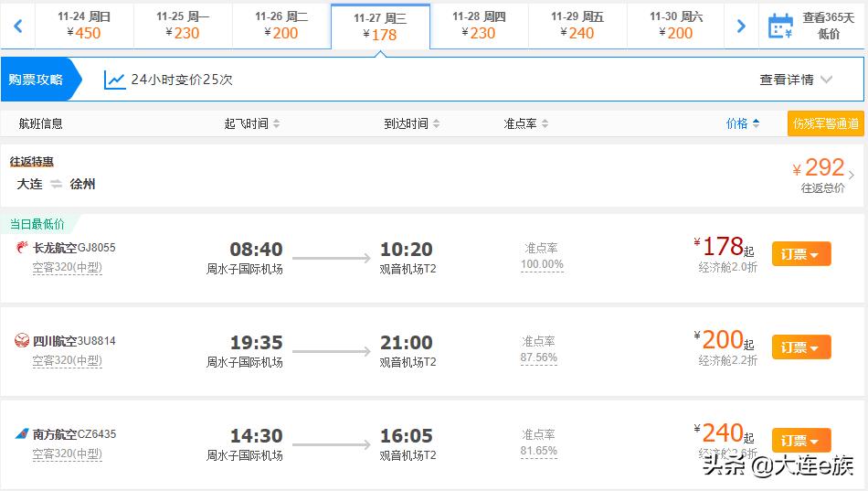
Task: Click the 16:05 arrival time
Action: [407, 435]
